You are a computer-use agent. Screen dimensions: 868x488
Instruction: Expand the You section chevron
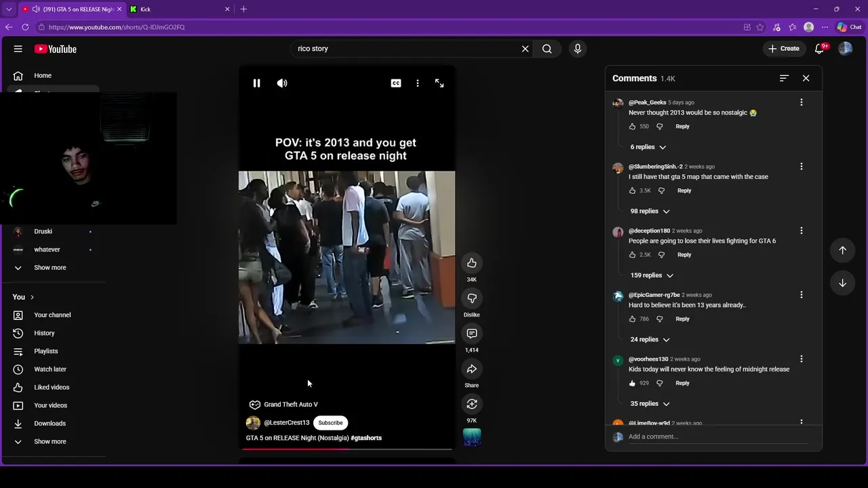point(32,298)
